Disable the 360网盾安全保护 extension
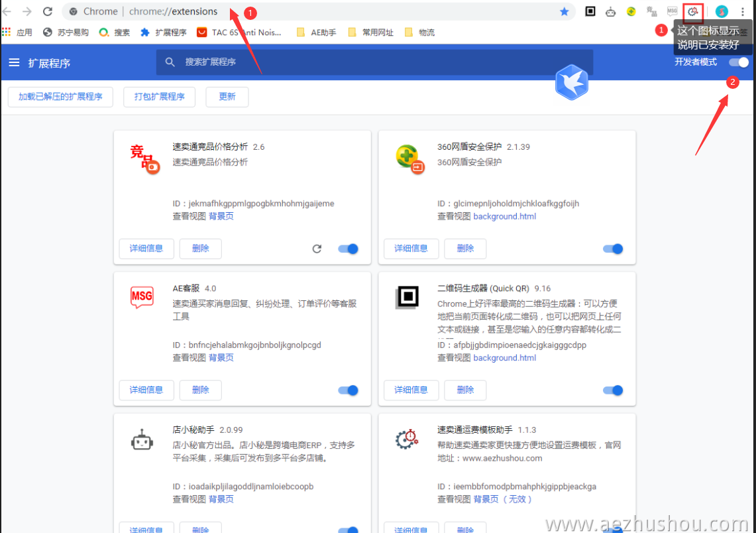Screen dimensions: 756x533 [613, 249]
